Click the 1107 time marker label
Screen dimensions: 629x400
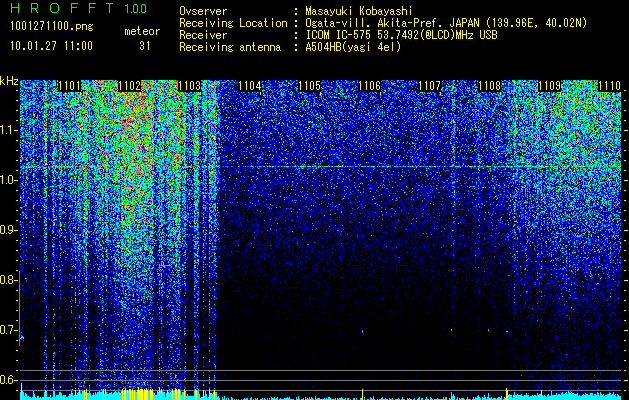(430, 86)
